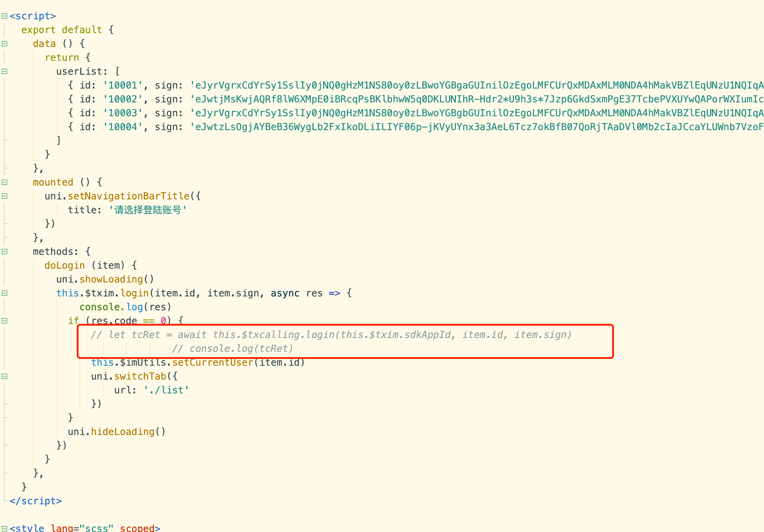This screenshot has width=764, height=532.
Task: Click the 'return' keyword
Action: point(62,58)
